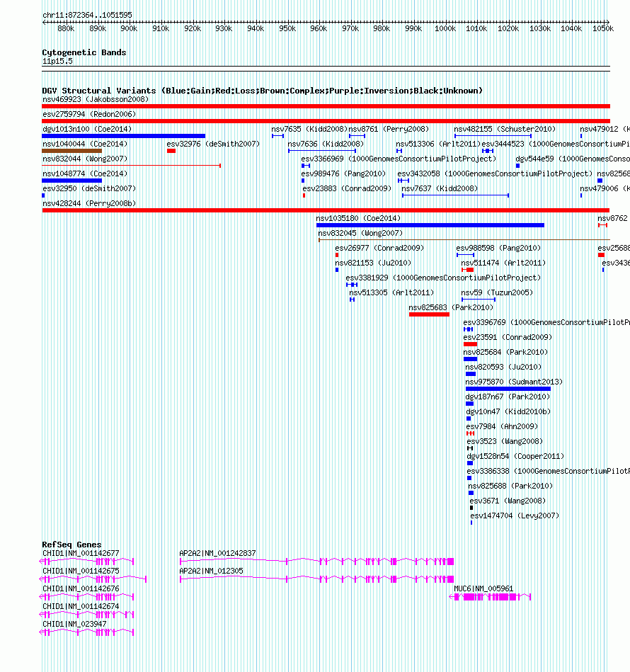Select nsv832044 (Wong2007) variant label
Image resolution: width=630 pixels, height=672 pixels.
pos(85,159)
